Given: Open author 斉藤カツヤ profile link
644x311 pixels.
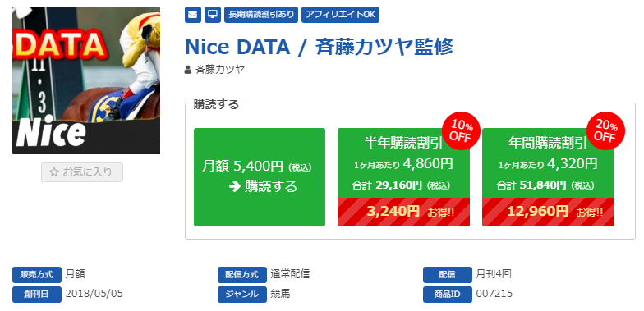Looking at the screenshot, I should (x=220, y=69).
